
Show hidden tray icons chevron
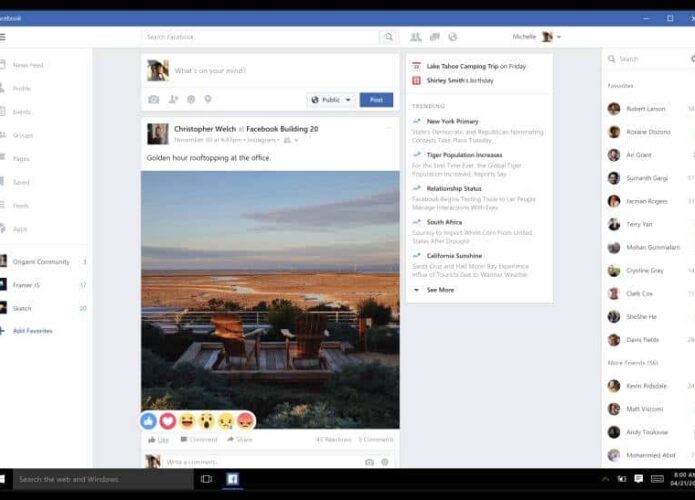[x=605, y=479]
